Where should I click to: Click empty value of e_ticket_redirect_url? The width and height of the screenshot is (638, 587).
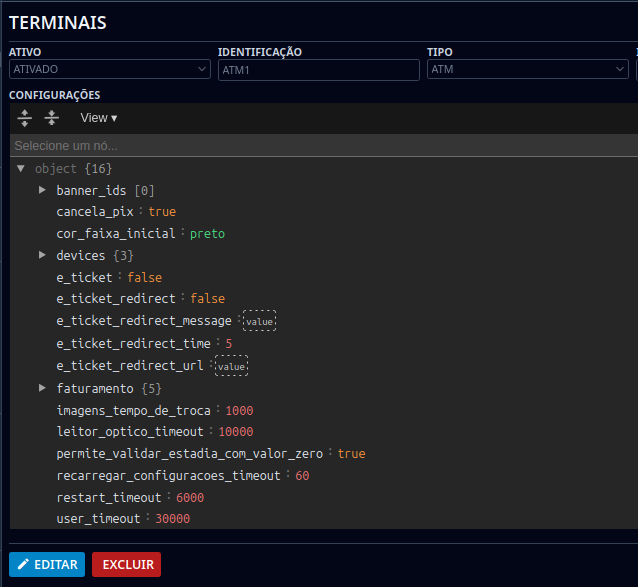[232, 366]
